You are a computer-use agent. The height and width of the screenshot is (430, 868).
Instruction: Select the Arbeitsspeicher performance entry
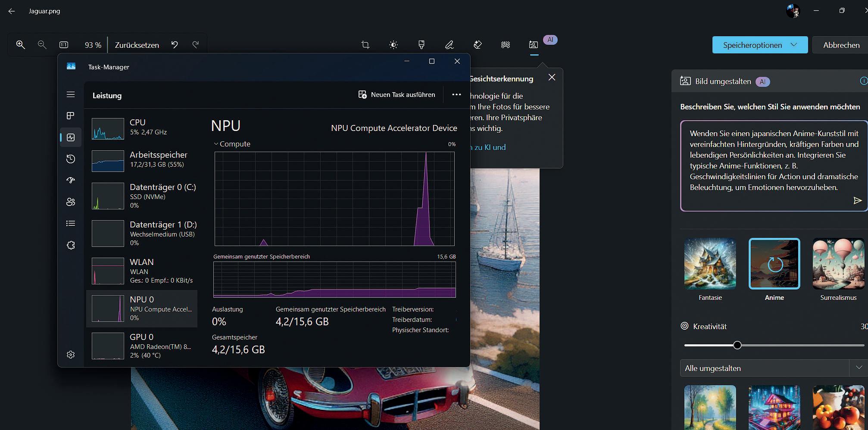(x=142, y=160)
